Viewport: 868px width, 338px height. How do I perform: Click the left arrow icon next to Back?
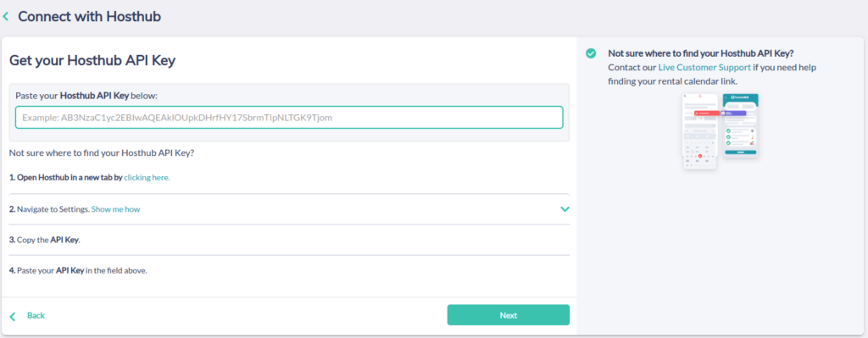[x=13, y=317]
